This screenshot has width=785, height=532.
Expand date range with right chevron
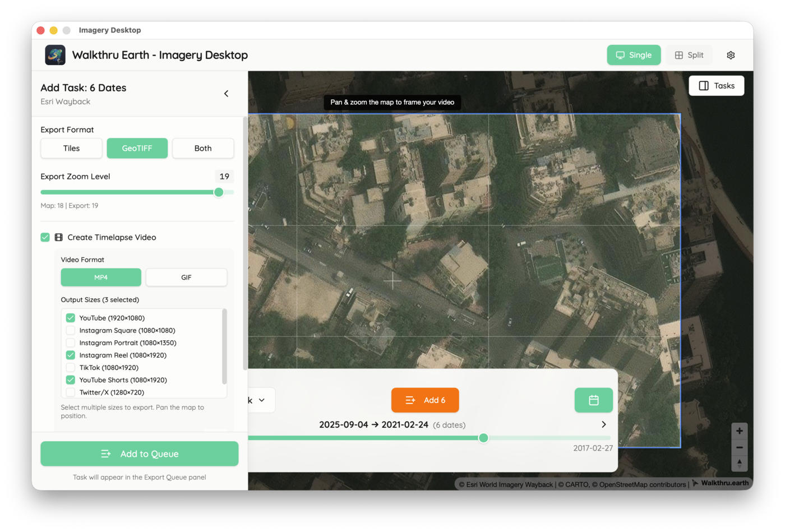pyautogui.click(x=603, y=424)
